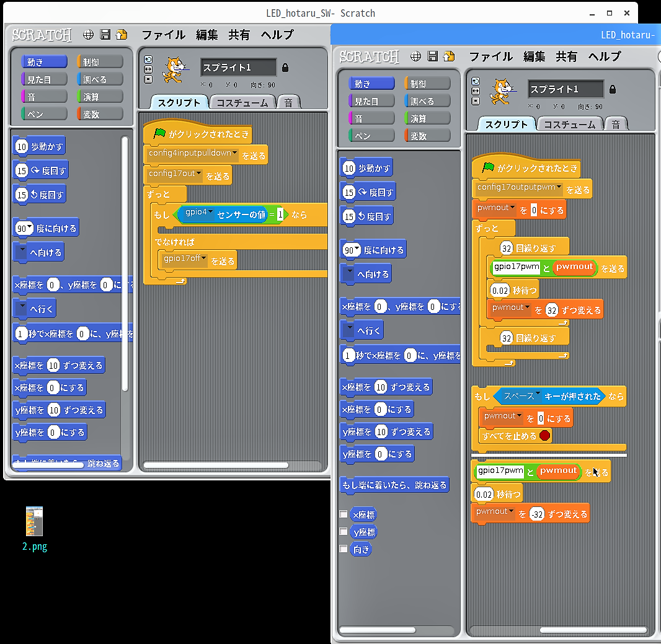Select can-rotate style button in left window
The height and width of the screenshot is (644, 661).
[148, 60]
